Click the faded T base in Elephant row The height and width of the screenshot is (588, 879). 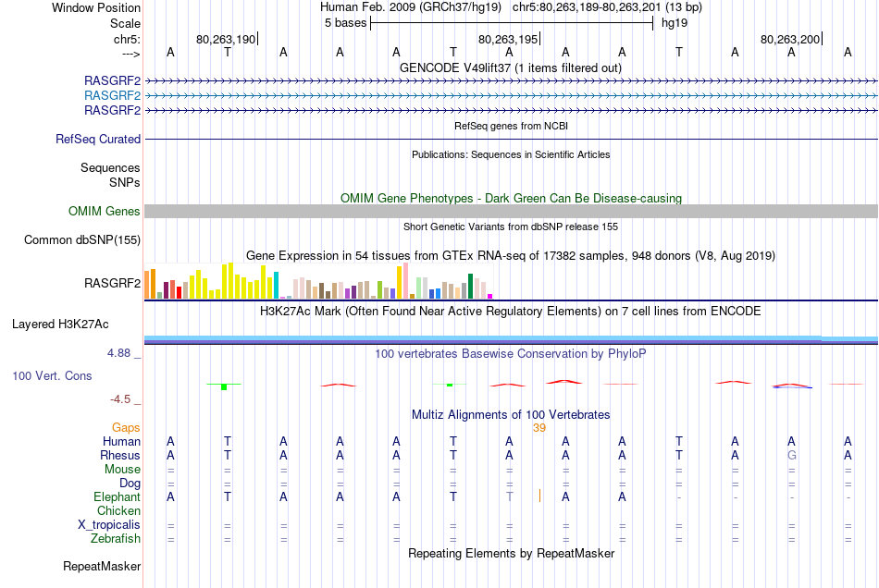tap(509, 496)
